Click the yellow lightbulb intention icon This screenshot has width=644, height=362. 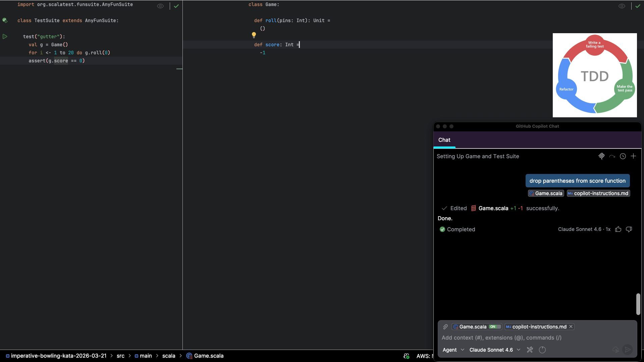click(254, 35)
